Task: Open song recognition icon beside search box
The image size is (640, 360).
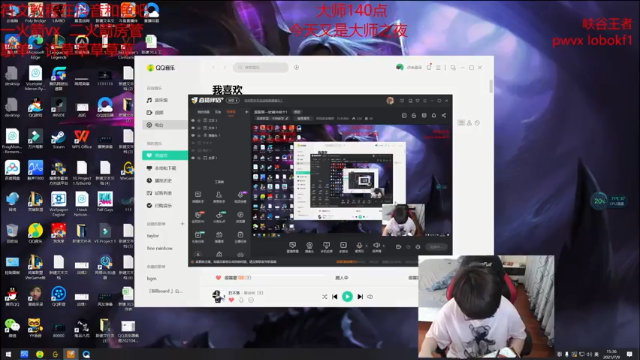Action: pyautogui.click(x=296, y=67)
